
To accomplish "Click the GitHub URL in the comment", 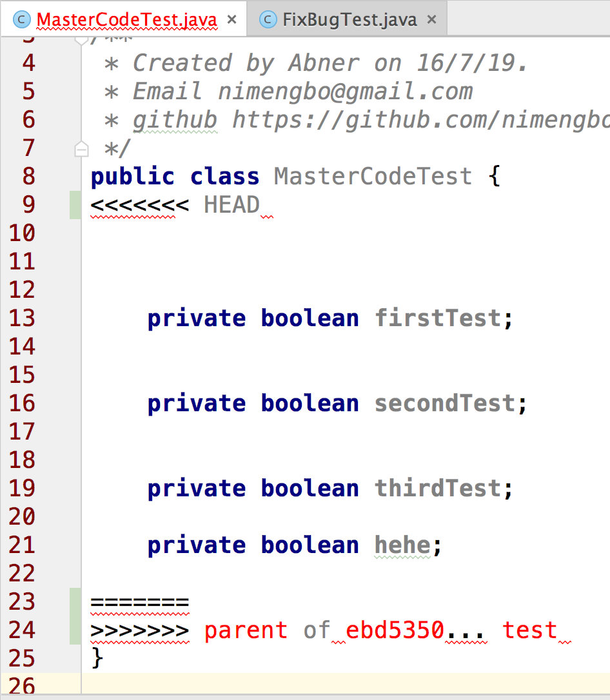I will (419, 120).
